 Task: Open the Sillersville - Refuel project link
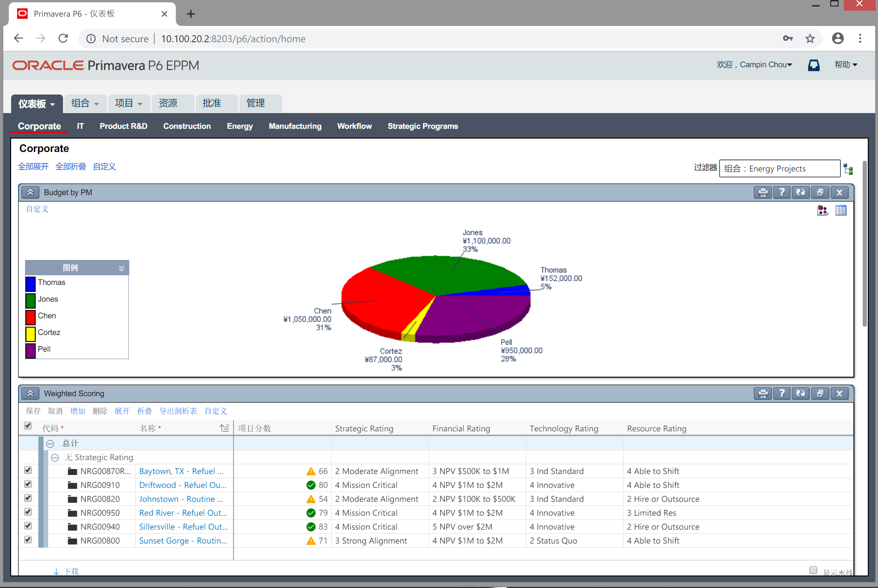pyautogui.click(x=183, y=527)
